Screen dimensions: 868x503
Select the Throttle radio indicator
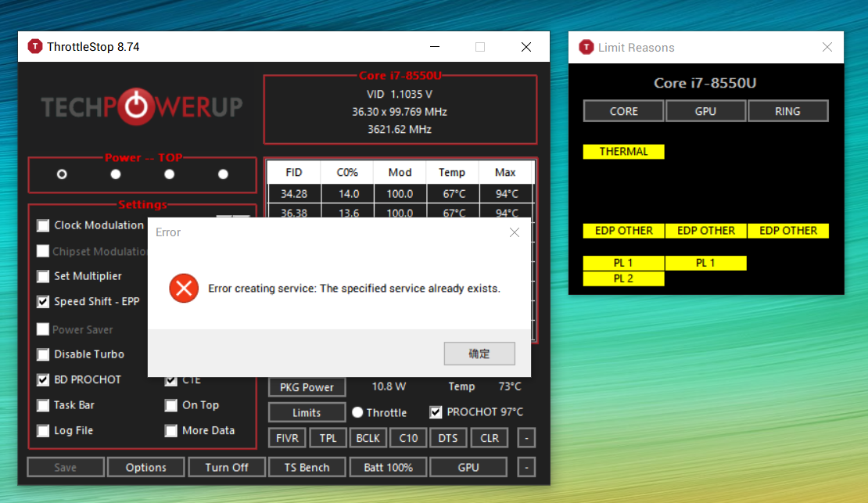(357, 412)
